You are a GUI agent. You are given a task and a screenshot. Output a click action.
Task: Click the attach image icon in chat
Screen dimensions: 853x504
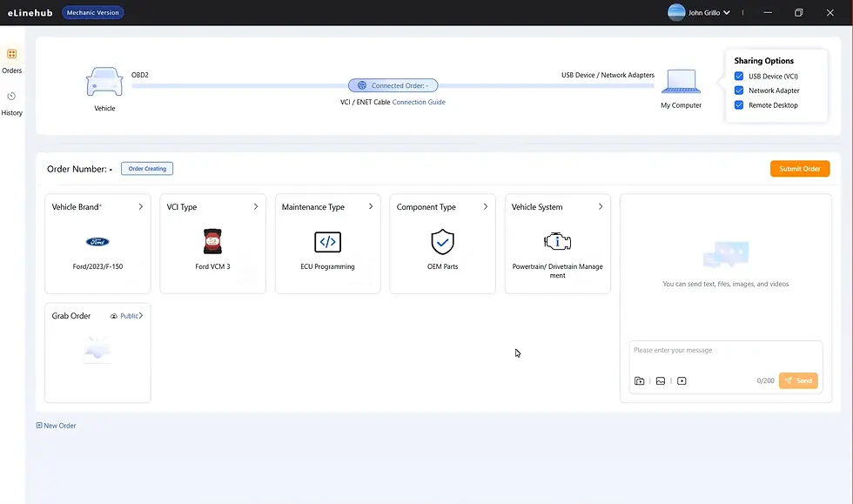661,381
